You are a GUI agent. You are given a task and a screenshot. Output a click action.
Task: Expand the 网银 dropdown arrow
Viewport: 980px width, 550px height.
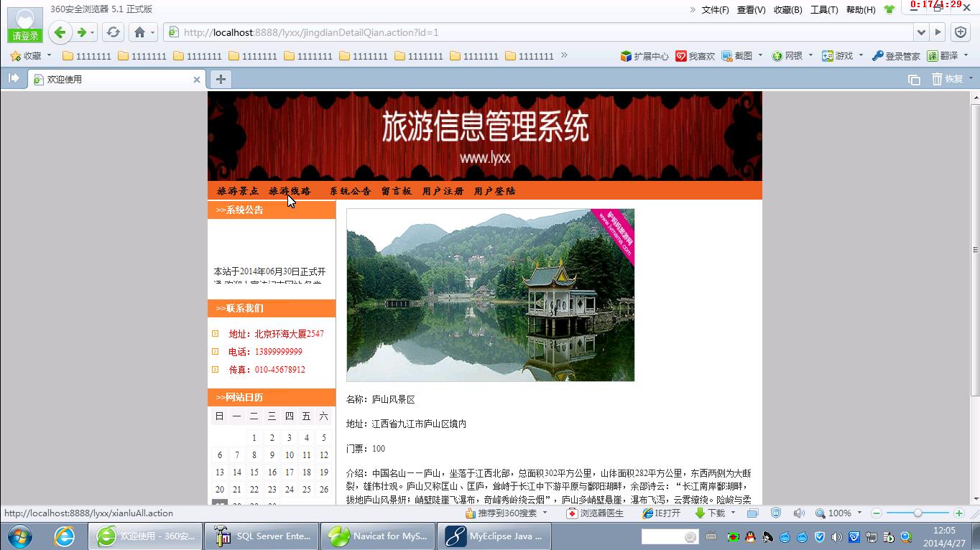click(x=810, y=55)
